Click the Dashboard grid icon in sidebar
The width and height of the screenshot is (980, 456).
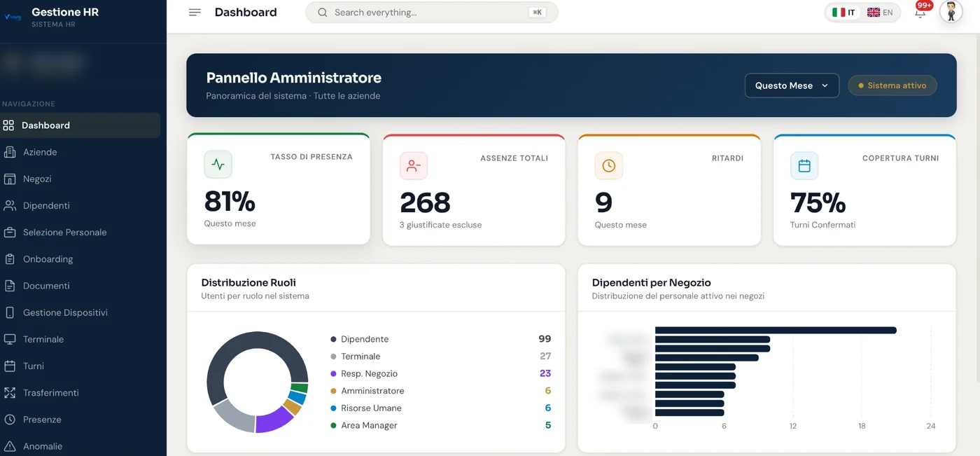click(x=8, y=125)
